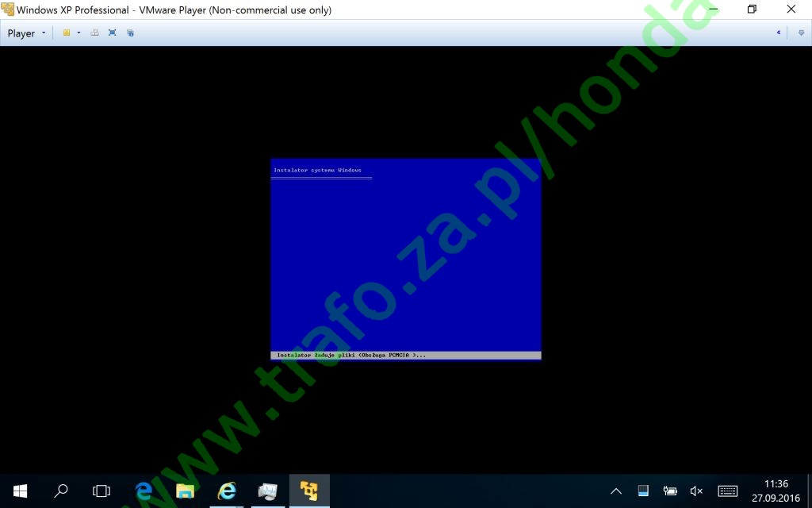Click the network tray icon
812x508 pixels.
point(643,491)
